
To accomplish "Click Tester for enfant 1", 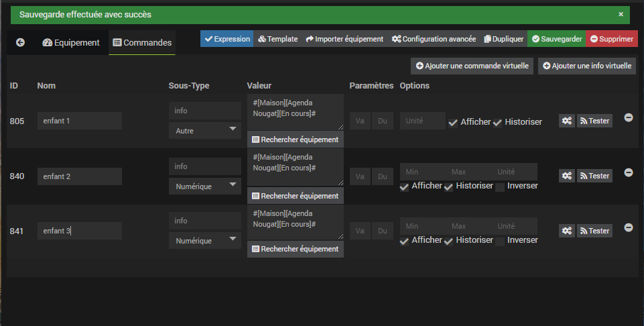I will [594, 121].
